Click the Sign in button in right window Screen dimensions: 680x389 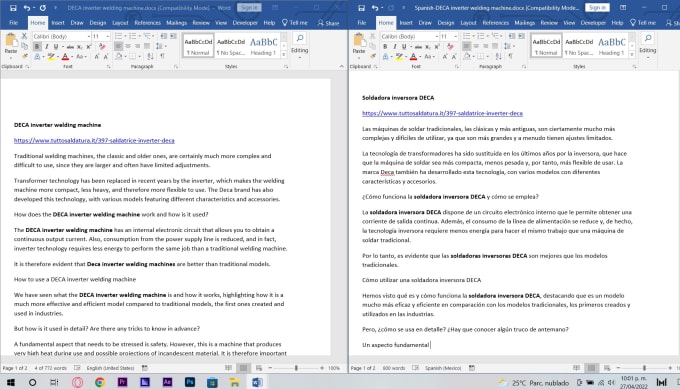pos(597,7)
